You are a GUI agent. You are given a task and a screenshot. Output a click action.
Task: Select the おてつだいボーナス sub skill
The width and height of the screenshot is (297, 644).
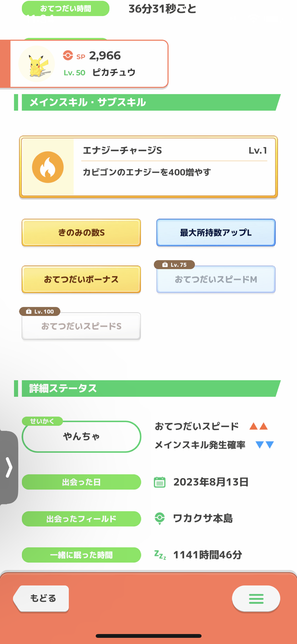(x=81, y=279)
